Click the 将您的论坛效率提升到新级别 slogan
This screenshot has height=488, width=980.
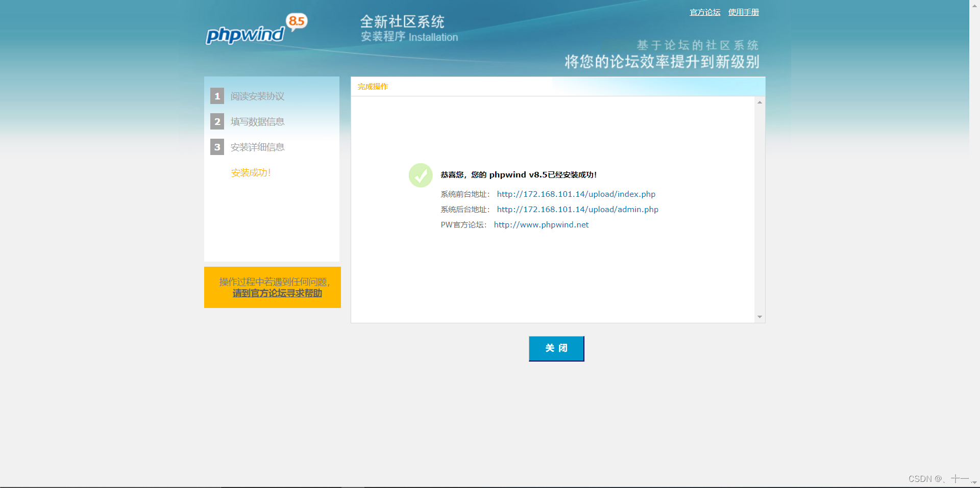(662, 62)
